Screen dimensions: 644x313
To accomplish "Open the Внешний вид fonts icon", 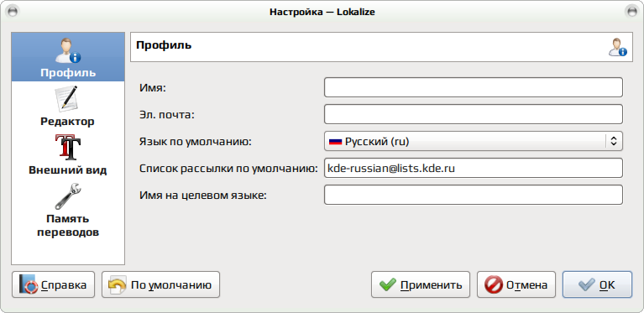I will [x=68, y=148].
